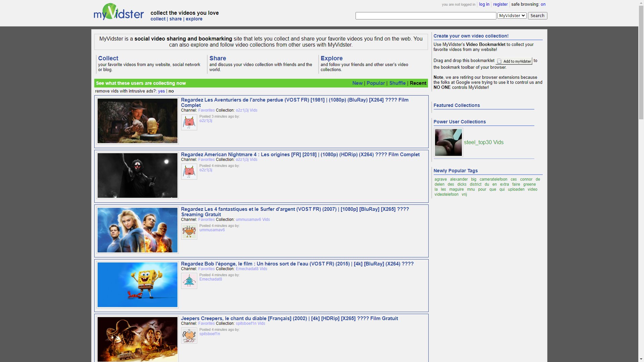This screenshot has width=644, height=362.
Task: Click the Share section heading
Action: tap(218, 58)
